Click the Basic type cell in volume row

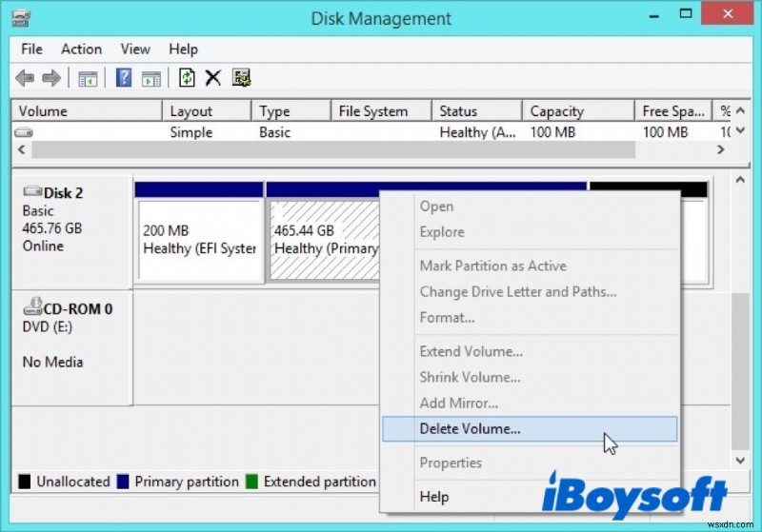[x=274, y=132]
